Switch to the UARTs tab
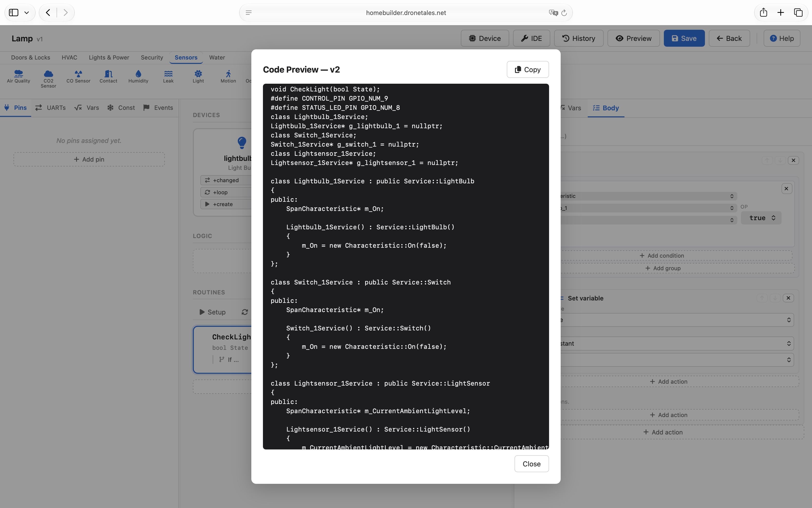 tap(50, 107)
